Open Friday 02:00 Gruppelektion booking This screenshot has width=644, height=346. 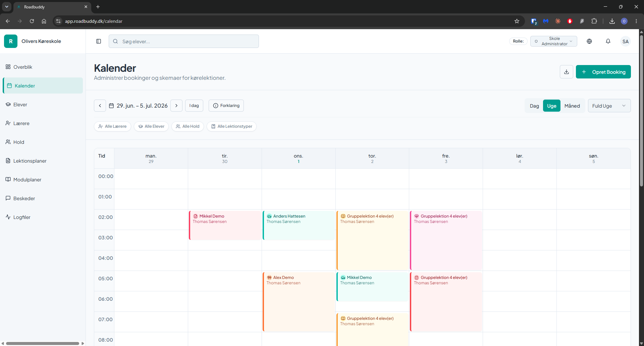(446, 240)
